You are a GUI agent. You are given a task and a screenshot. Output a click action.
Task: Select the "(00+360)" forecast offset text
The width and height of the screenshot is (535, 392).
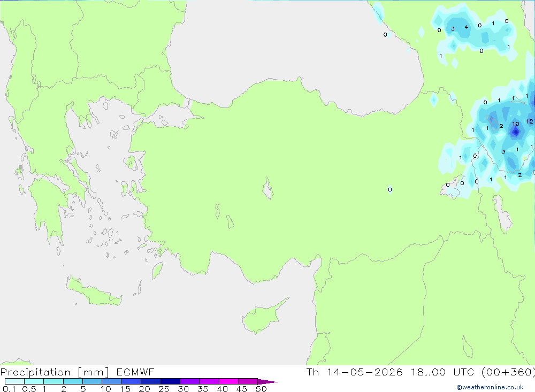pos(508,372)
